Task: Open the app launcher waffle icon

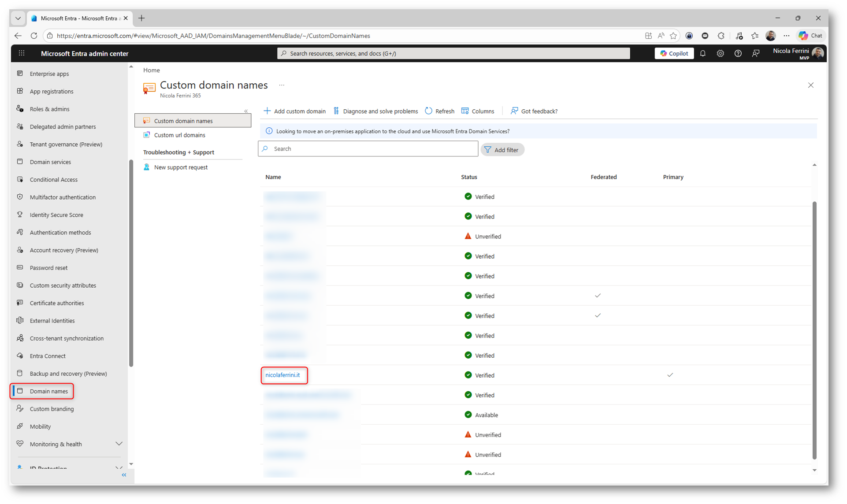Action: [x=22, y=53]
